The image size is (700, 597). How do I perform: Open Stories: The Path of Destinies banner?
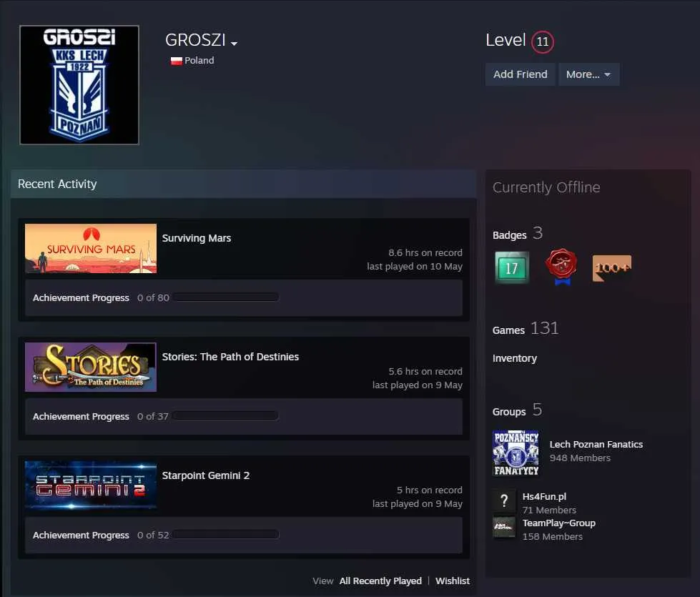click(x=91, y=367)
